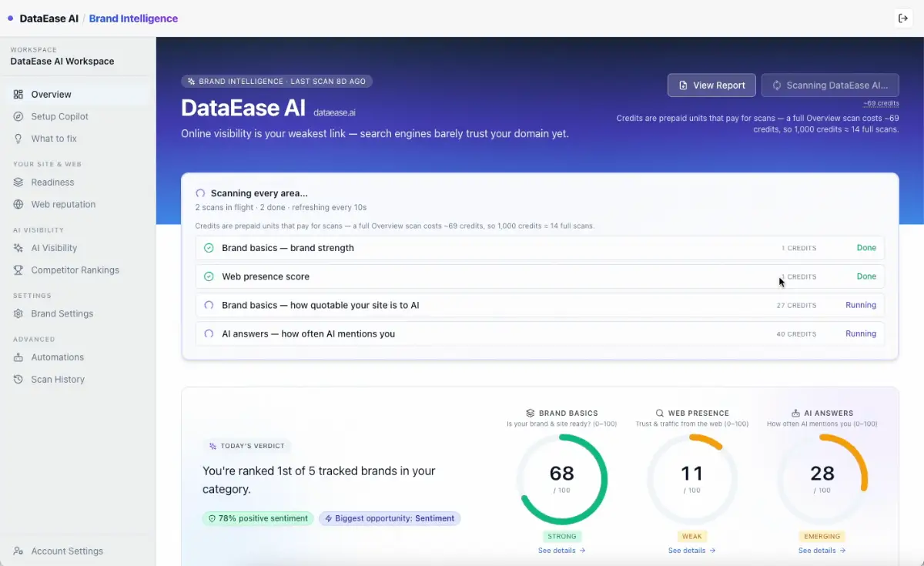Click the 27 CREDITS value
This screenshot has height=566, width=924.
pos(796,306)
